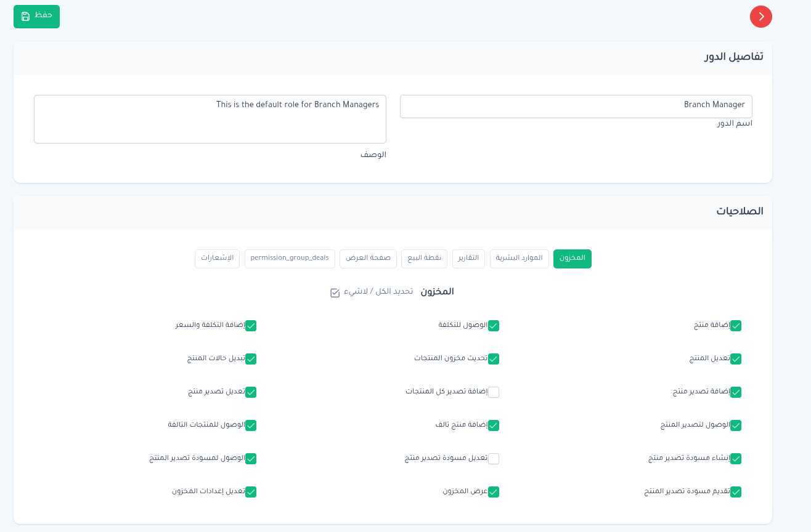811x532 pixels.
Task: Switch to the التقارير tab
Action: coord(468,259)
